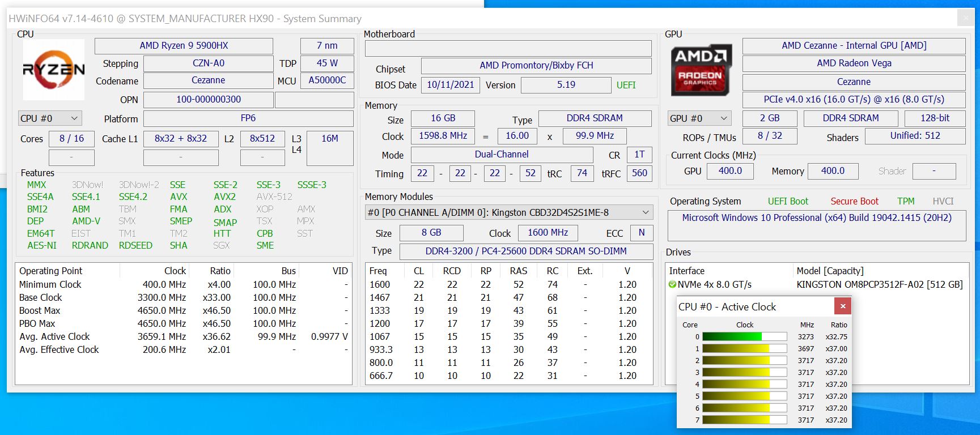Click the AES-NI feature label
980x435 pixels.
click(42, 245)
